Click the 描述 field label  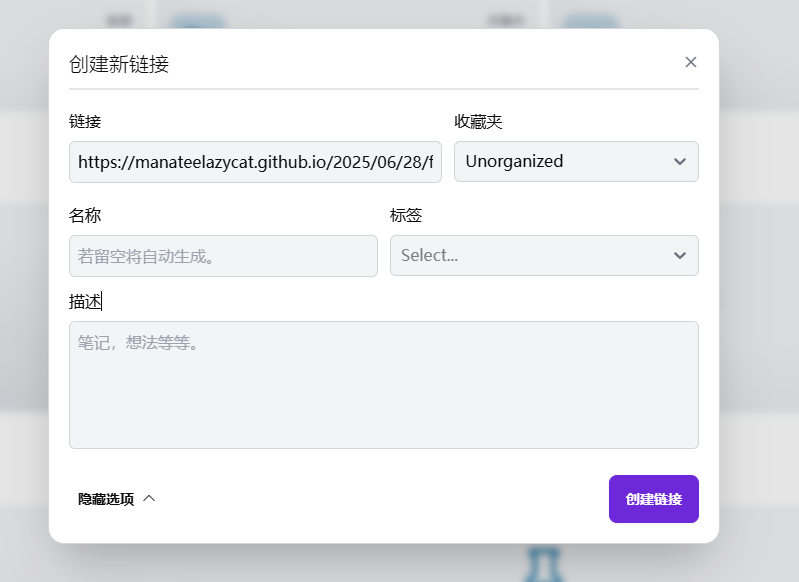[x=85, y=301]
